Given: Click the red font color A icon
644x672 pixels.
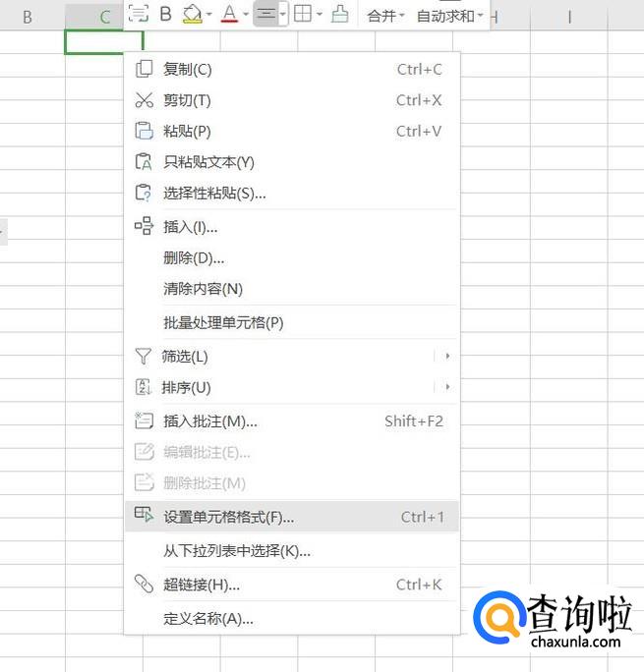Looking at the screenshot, I should click(229, 14).
